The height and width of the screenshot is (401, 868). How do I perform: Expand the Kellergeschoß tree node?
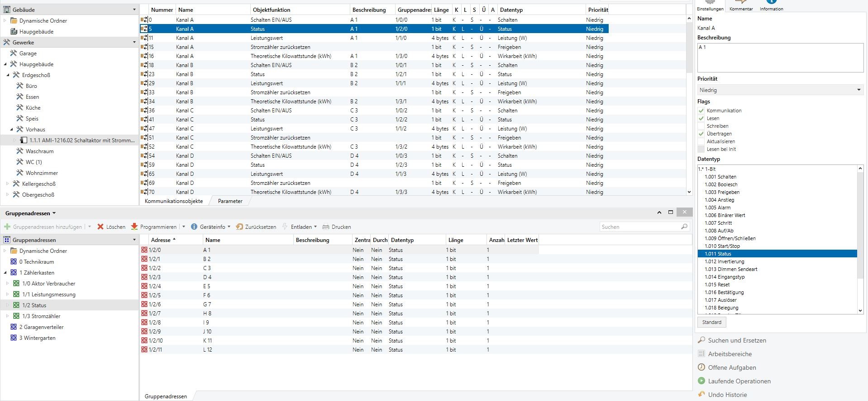7,184
